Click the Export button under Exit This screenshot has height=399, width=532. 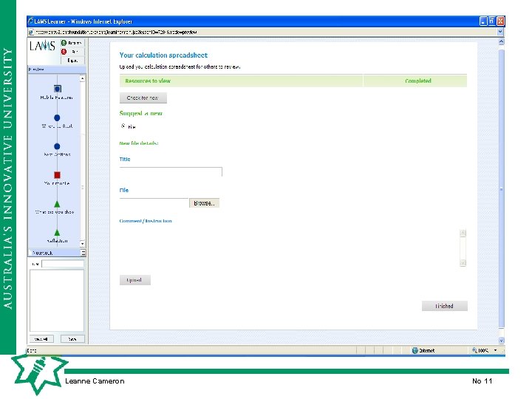[72, 61]
